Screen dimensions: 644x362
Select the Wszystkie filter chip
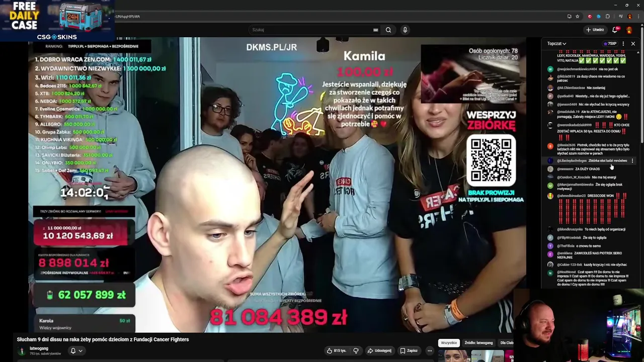click(449, 343)
